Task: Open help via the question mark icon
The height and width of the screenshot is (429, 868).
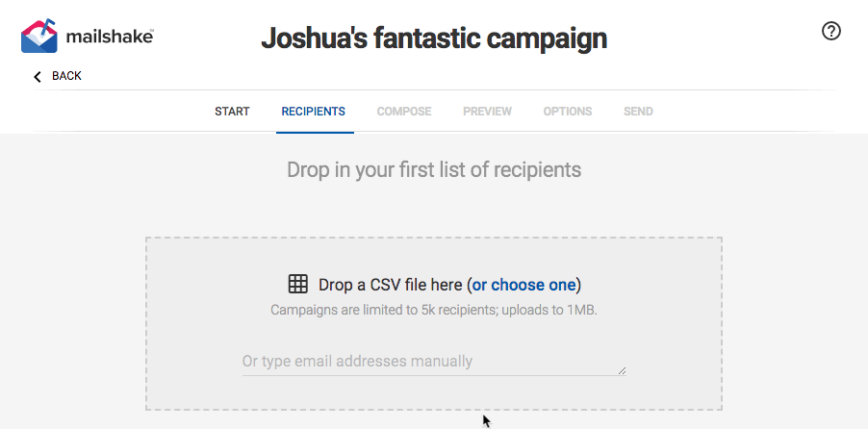Action: tap(830, 31)
